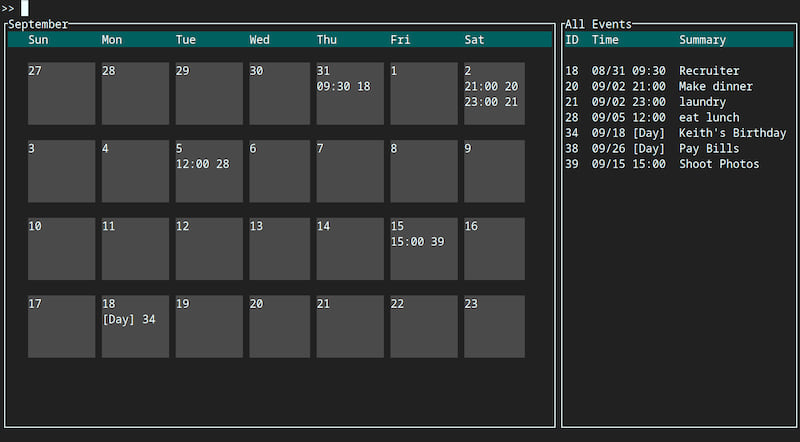
Task: Select the August 30 day cell
Action: [x=280, y=93]
